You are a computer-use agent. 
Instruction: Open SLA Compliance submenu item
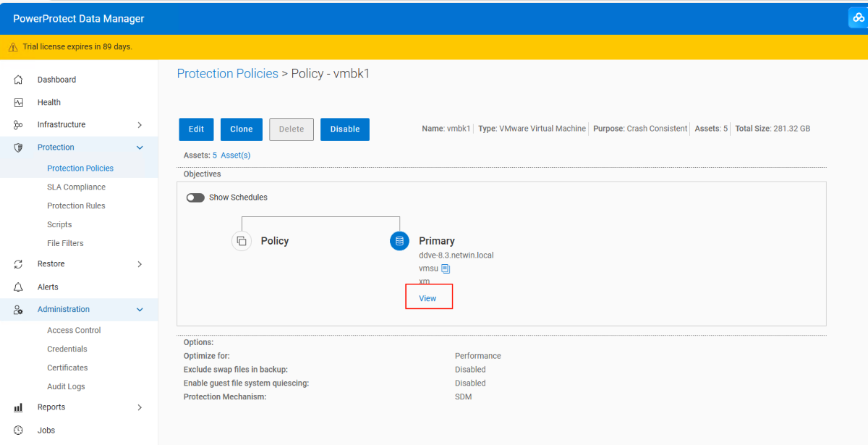click(x=76, y=187)
